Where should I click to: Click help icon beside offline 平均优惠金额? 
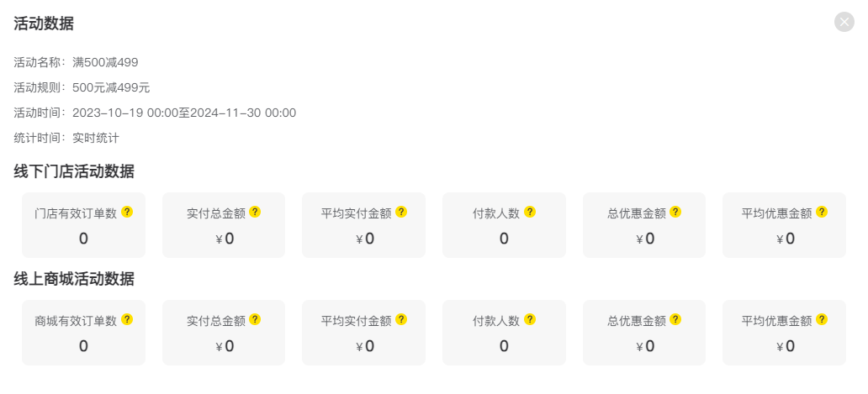[822, 212]
